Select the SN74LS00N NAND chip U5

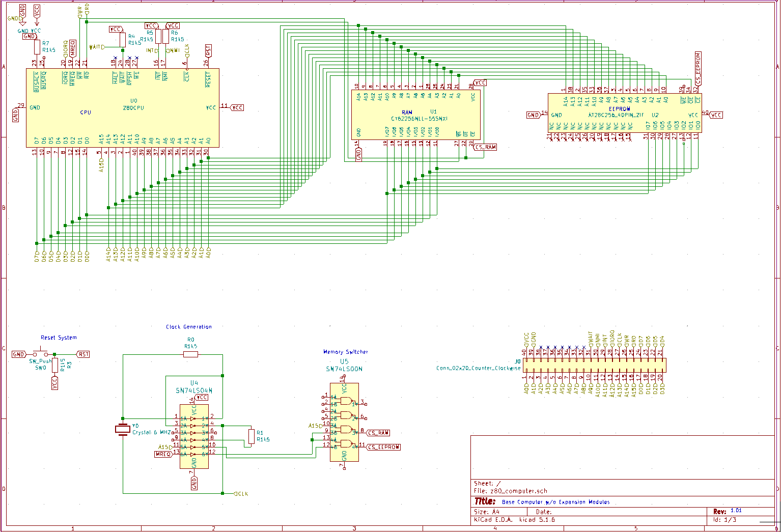click(x=344, y=423)
